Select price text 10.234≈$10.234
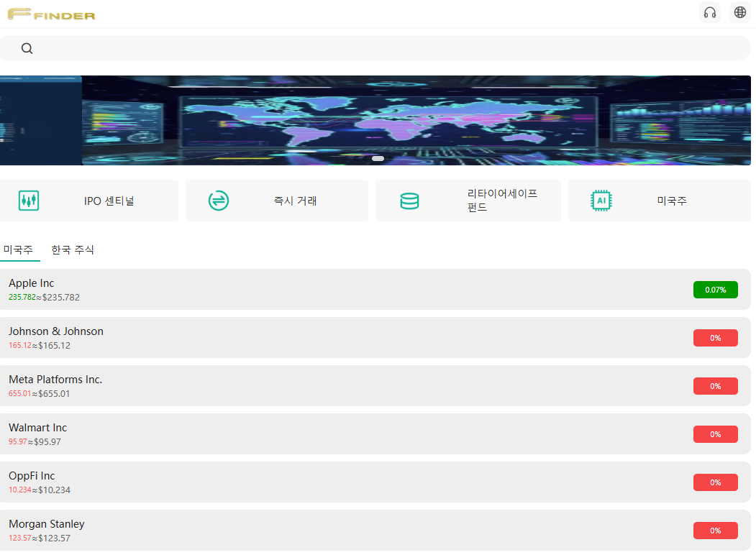 pyautogui.click(x=40, y=490)
